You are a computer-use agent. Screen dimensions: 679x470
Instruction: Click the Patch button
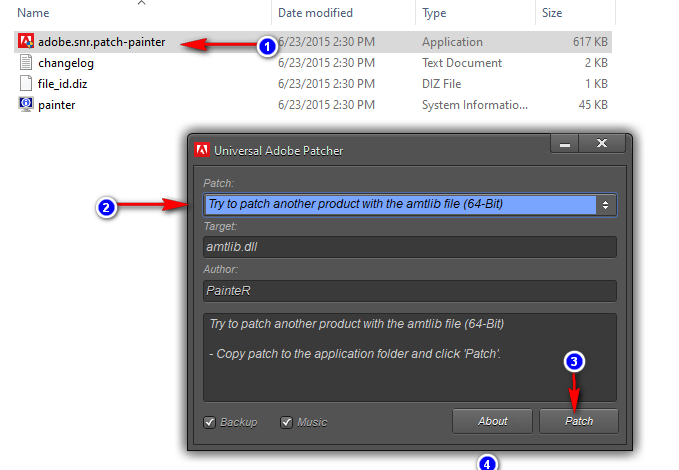click(x=579, y=421)
